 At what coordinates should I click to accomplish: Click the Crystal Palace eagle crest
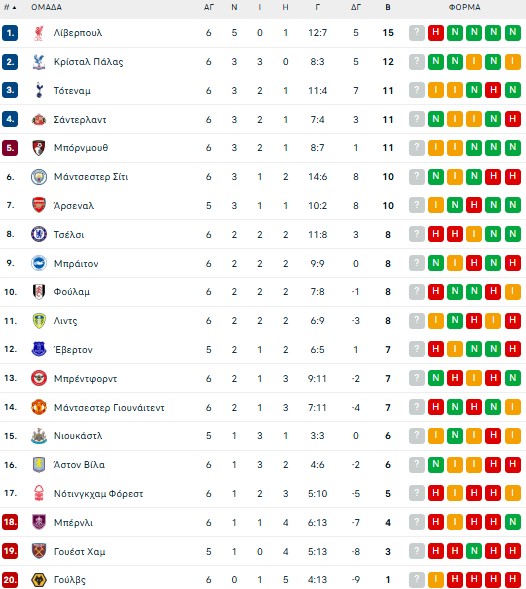tap(39, 62)
